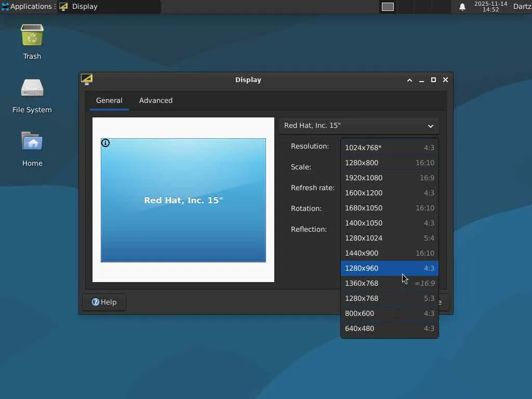Switch to the Advanced tab
The height and width of the screenshot is (399, 532).
point(156,100)
